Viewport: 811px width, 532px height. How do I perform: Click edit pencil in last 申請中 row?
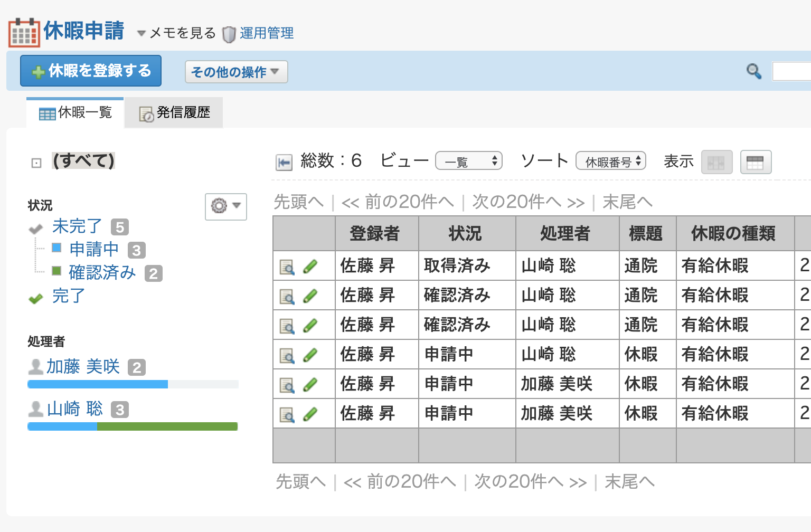(310, 414)
